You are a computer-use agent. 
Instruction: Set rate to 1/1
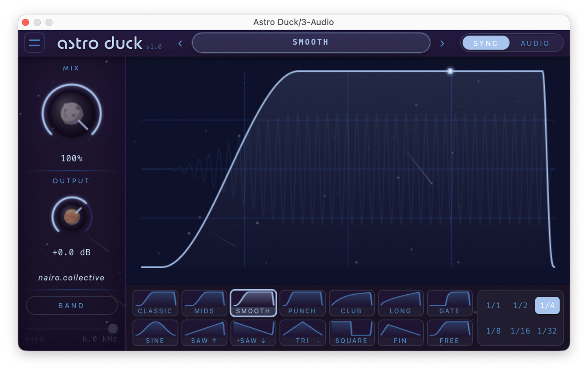[x=494, y=306]
